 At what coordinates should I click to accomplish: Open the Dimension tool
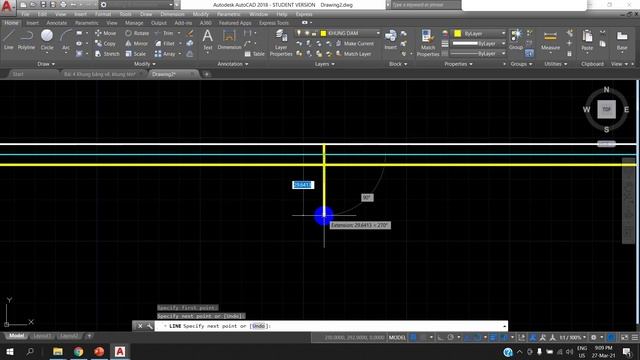click(229, 40)
